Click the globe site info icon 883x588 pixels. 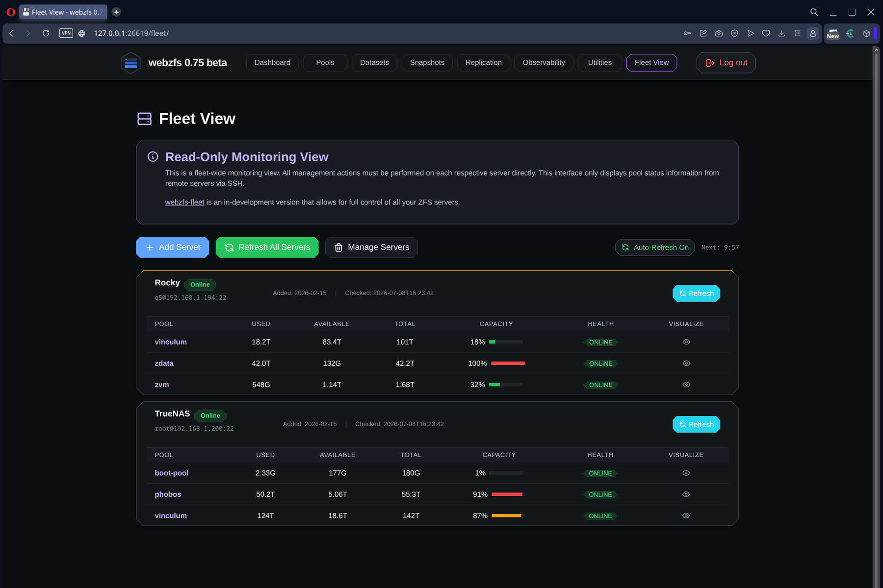click(82, 33)
